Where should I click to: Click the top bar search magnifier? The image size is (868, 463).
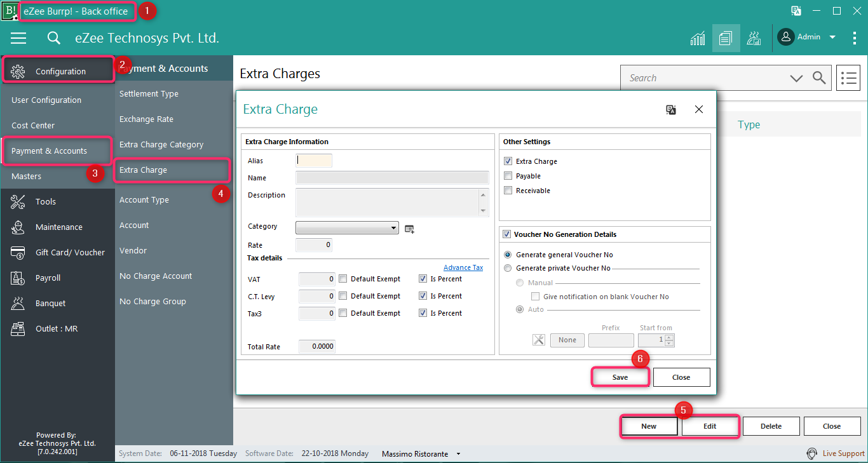pos(54,38)
